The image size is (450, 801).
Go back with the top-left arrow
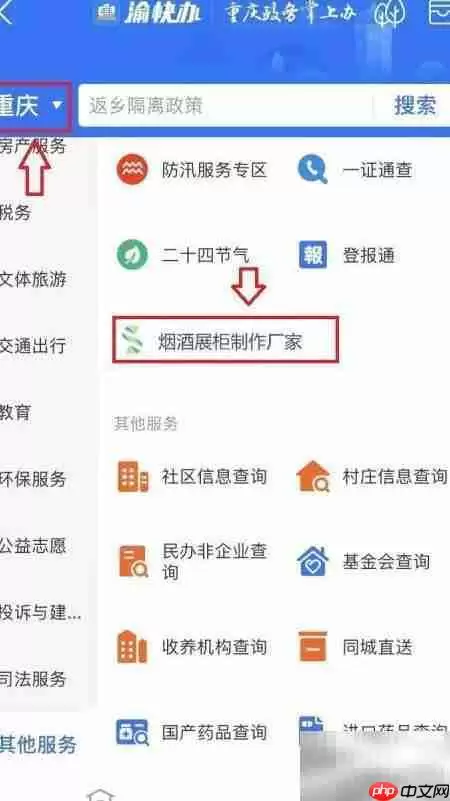point(5,11)
